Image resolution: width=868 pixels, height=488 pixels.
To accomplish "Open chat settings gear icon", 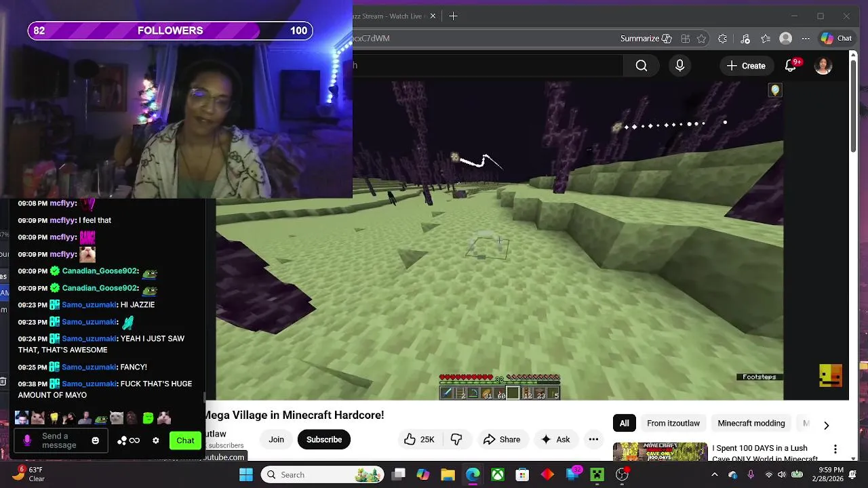I will coord(156,441).
